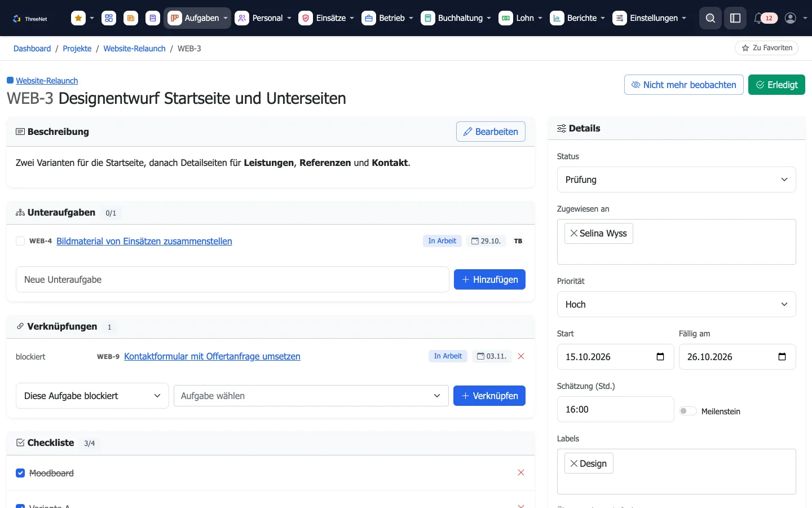Click the dashboard grid icon in navbar
The width and height of the screenshot is (812, 508).
click(x=109, y=18)
